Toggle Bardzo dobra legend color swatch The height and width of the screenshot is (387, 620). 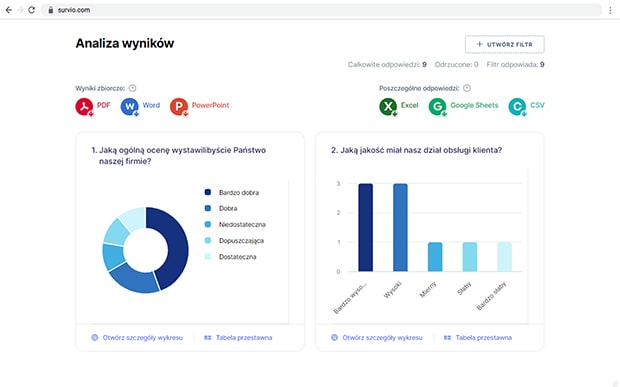[208, 192]
